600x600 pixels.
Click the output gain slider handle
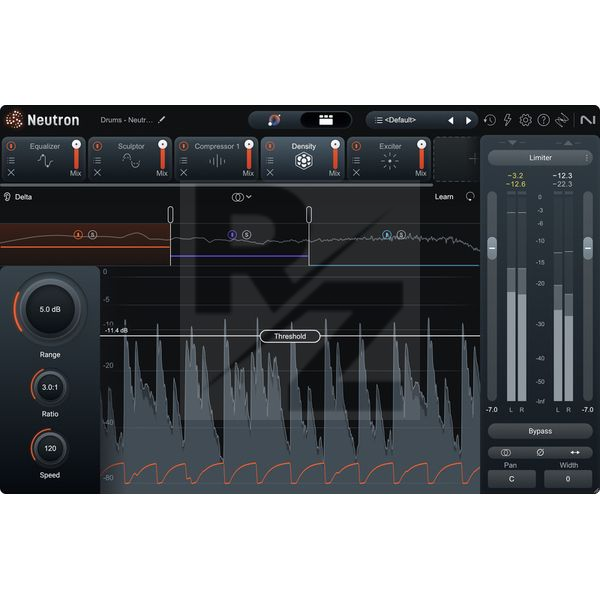click(x=588, y=248)
